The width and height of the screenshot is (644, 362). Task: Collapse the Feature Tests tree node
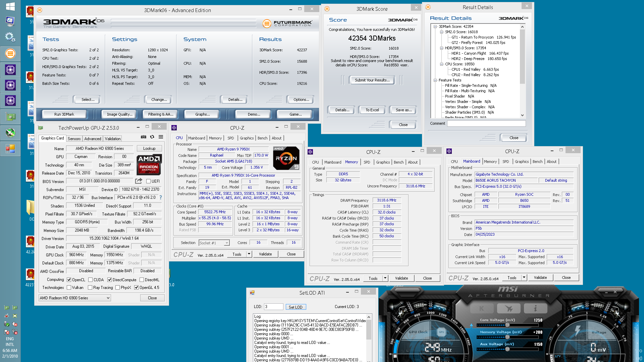click(435, 80)
